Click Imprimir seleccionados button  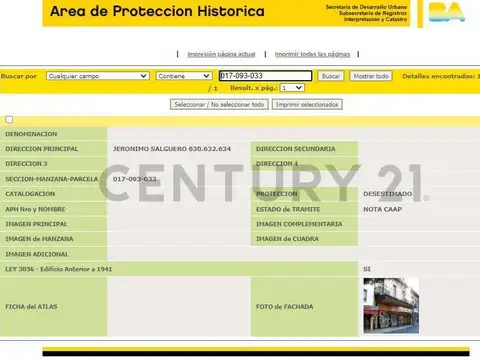(307, 105)
